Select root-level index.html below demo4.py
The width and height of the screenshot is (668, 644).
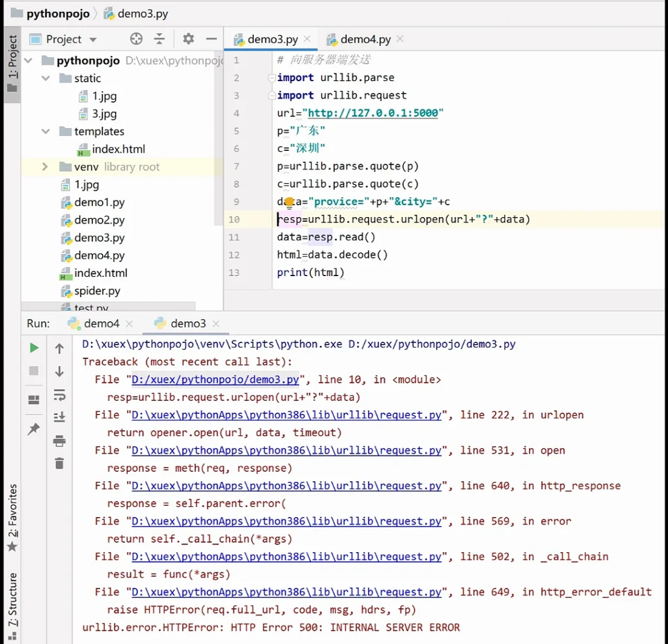tap(101, 273)
